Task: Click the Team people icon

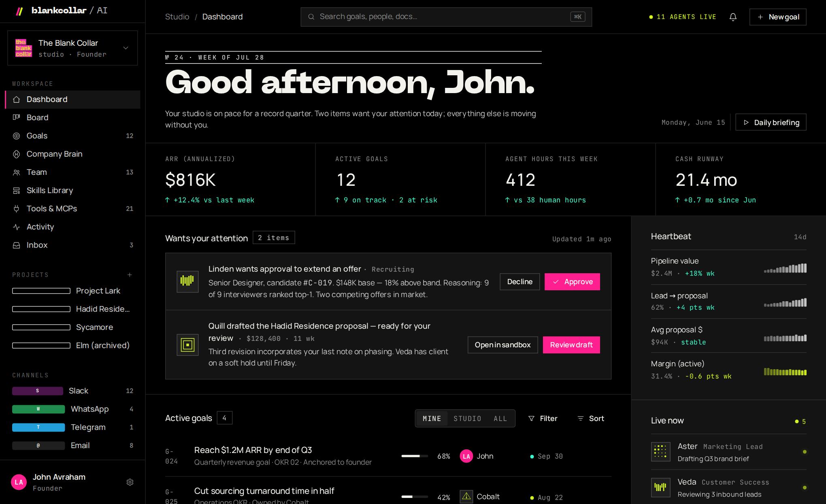Action: click(17, 172)
